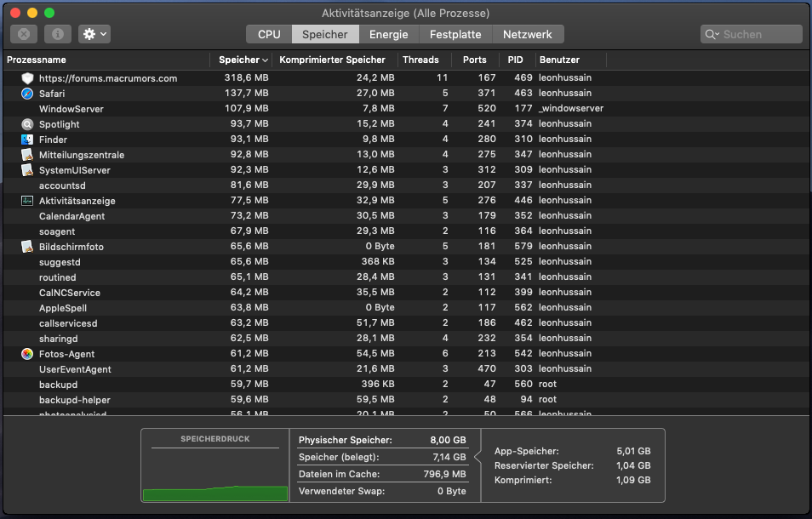Click the Physischer Speicher 8,00 GB value
The width and height of the screenshot is (812, 519).
click(x=448, y=440)
